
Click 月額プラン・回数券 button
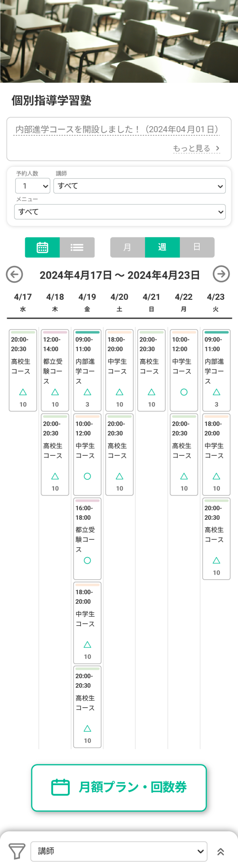click(x=119, y=787)
